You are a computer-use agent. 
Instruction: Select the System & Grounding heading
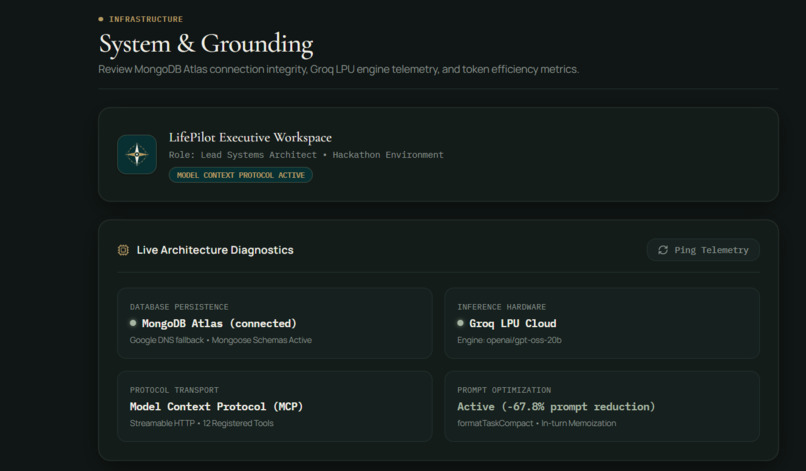206,44
